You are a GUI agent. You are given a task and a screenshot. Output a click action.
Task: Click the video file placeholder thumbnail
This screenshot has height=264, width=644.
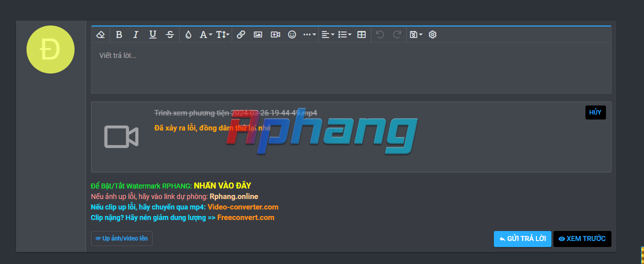[121, 136]
